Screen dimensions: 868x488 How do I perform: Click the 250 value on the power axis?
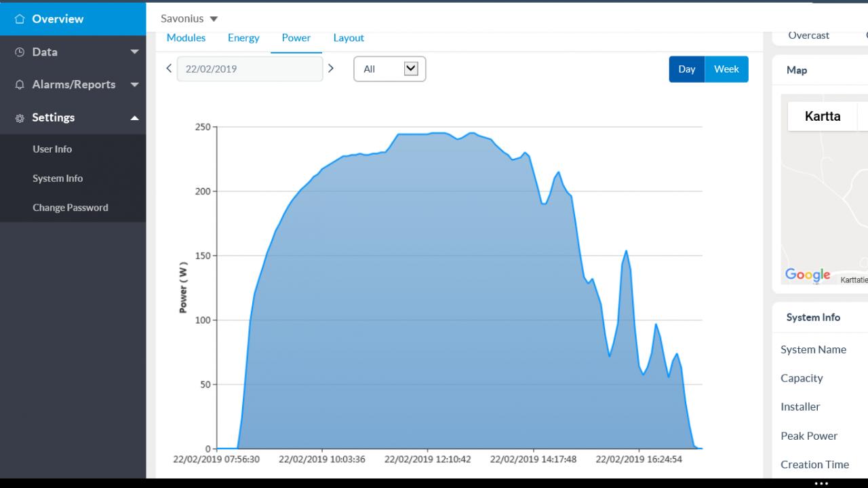[202, 127]
